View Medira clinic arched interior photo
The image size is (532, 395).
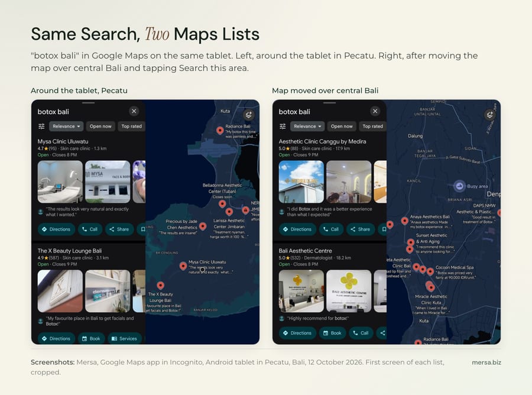tap(349, 182)
